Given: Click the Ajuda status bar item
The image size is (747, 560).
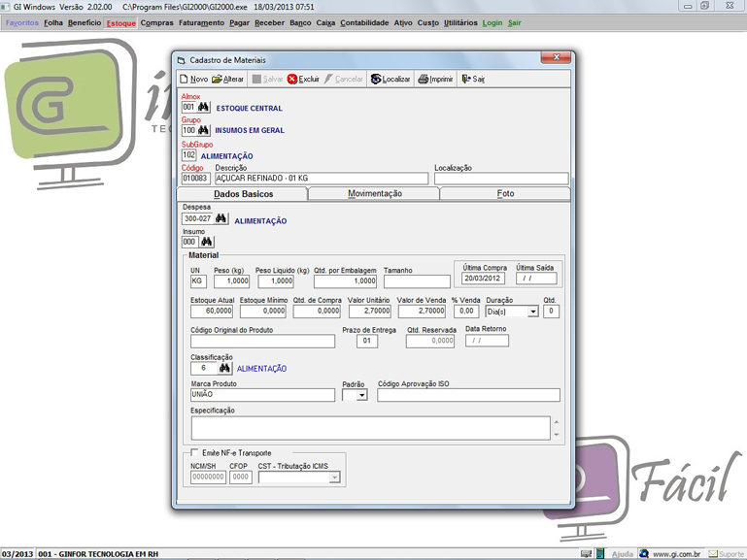Looking at the screenshot, I should pyautogui.click(x=623, y=554).
